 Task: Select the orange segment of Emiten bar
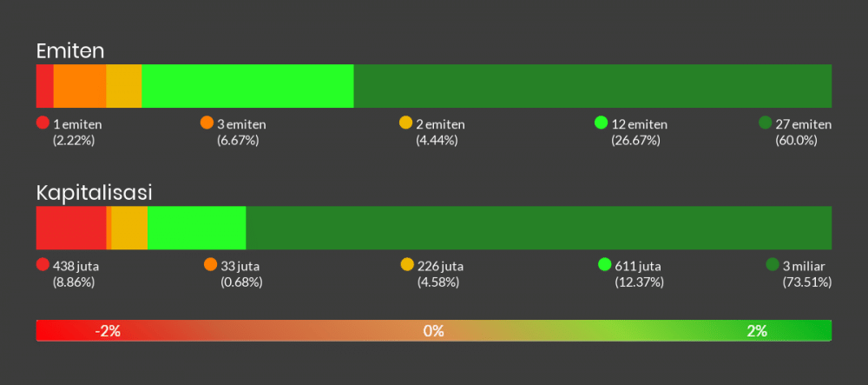coord(80,86)
